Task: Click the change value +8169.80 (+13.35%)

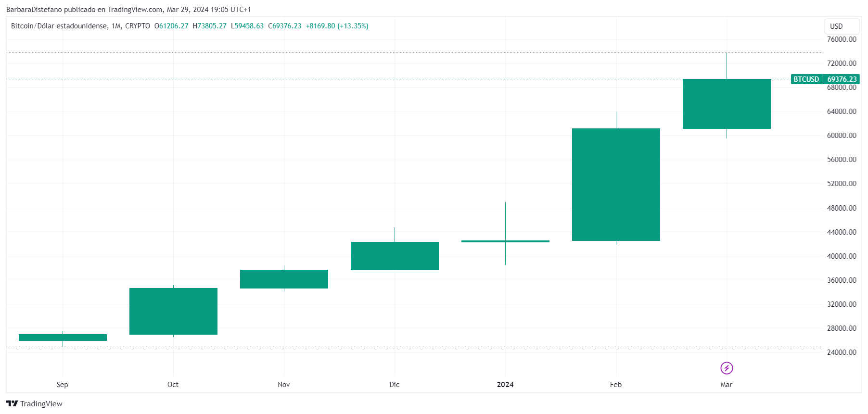Action: point(337,26)
